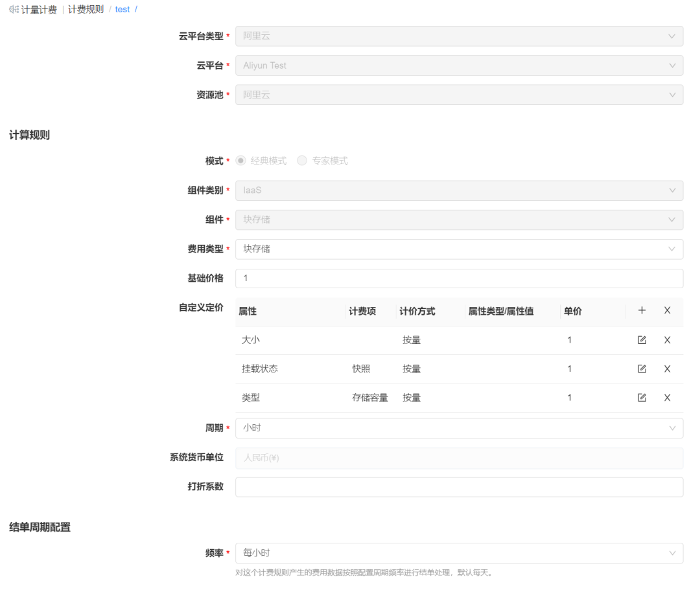This screenshot has width=700, height=592.
Task: Delete the 类型 row with its X icon
Action: [668, 398]
